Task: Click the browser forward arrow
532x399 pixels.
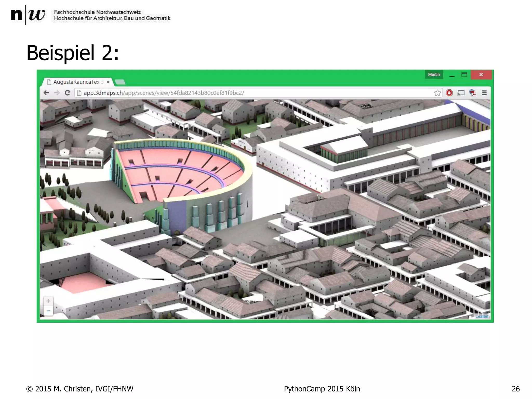Action: tap(57, 93)
